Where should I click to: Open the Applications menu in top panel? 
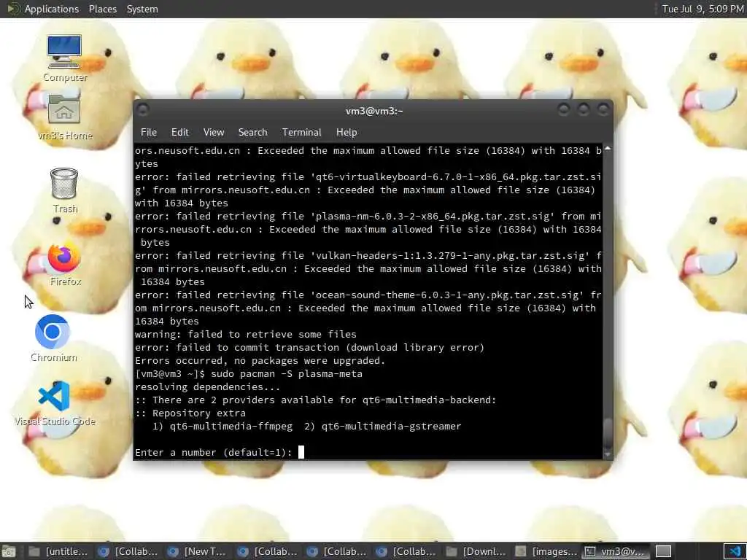coord(52,9)
